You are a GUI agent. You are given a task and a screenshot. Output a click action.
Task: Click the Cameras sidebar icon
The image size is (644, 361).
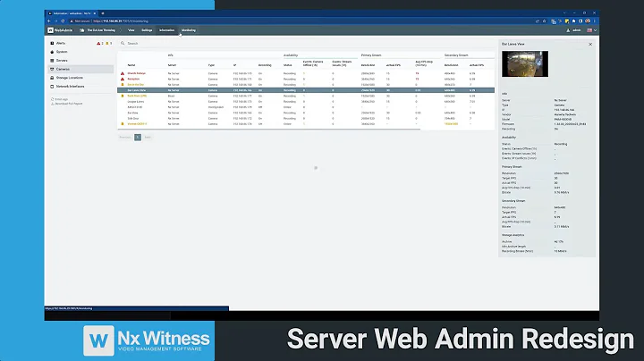52,69
